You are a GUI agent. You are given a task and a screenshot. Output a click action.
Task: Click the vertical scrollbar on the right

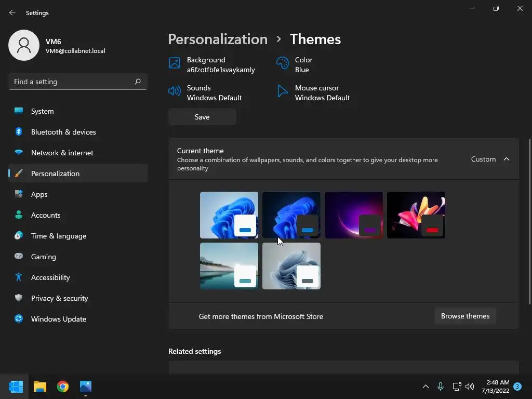tap(529, 222)
